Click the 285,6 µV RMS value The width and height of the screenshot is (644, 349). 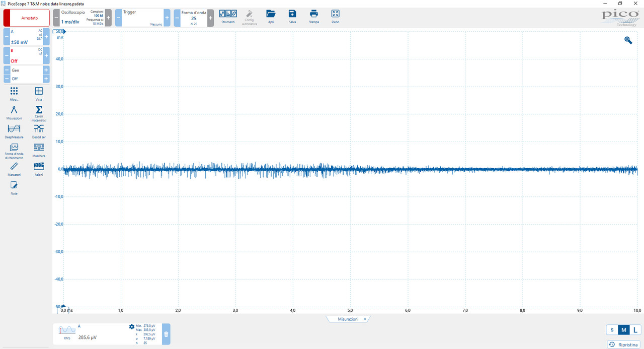point(88,337)
